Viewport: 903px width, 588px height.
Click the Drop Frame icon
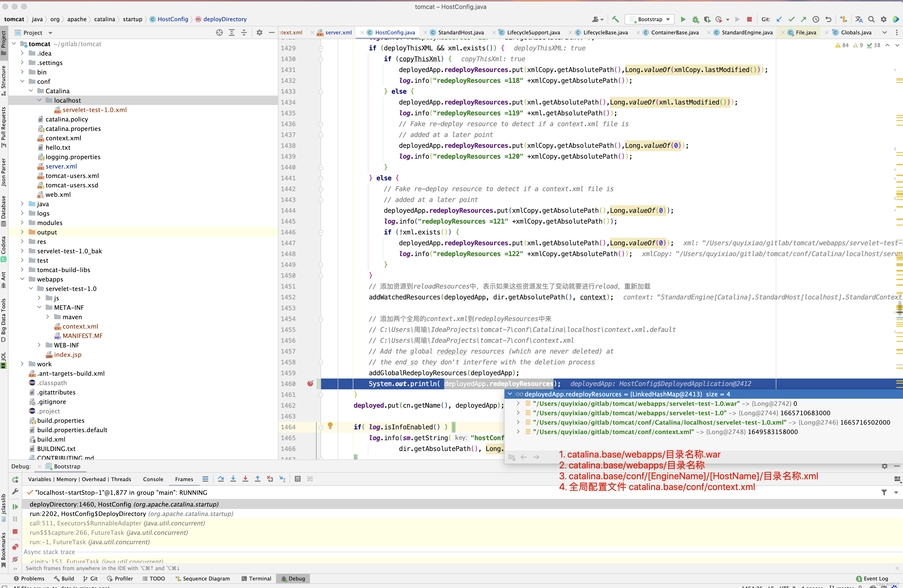(270, 479)
